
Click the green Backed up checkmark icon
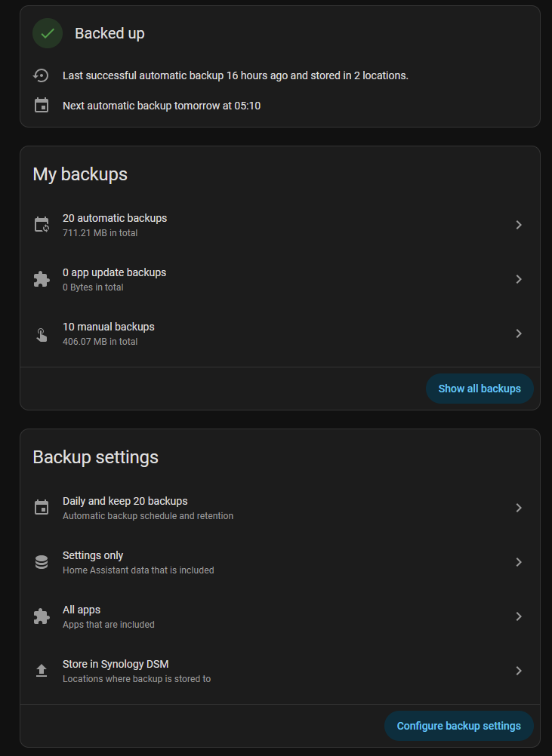(48, 33)
